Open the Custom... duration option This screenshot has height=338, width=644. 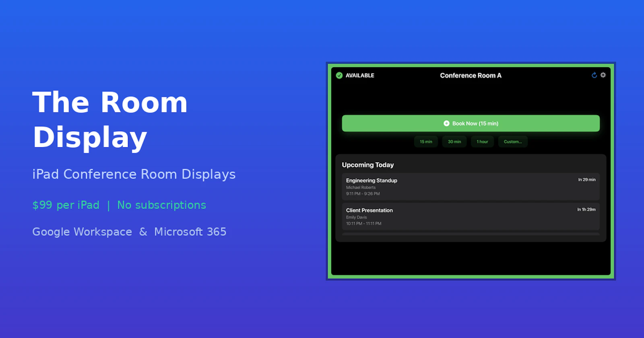(513, 142)
